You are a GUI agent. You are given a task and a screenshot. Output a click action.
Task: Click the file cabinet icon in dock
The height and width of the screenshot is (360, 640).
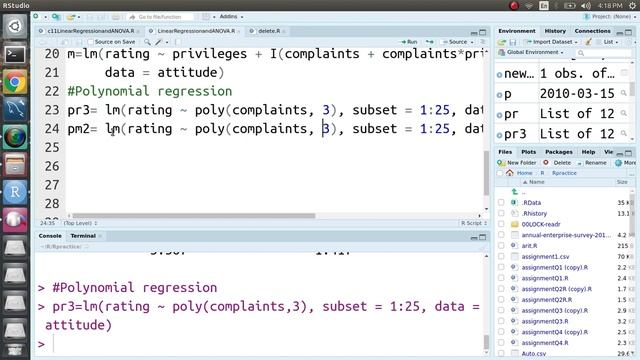[15, 164]
